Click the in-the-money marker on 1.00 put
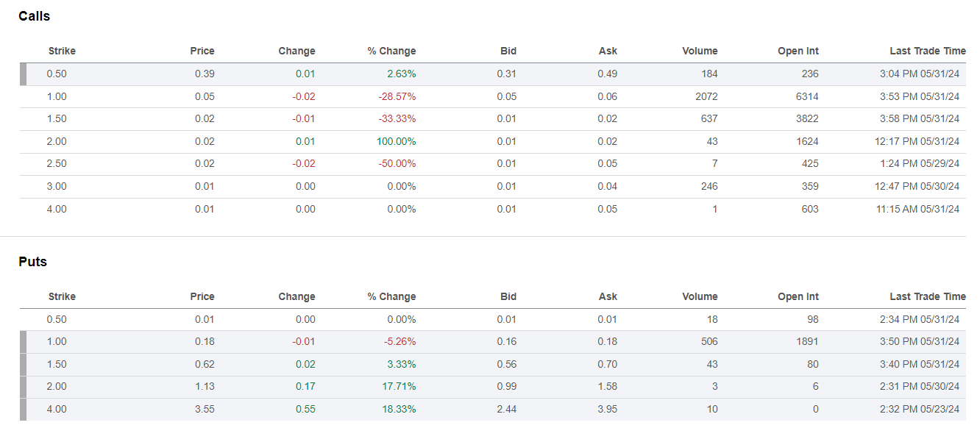The height and width of the screenshot is (428, 980). [23, 341]
